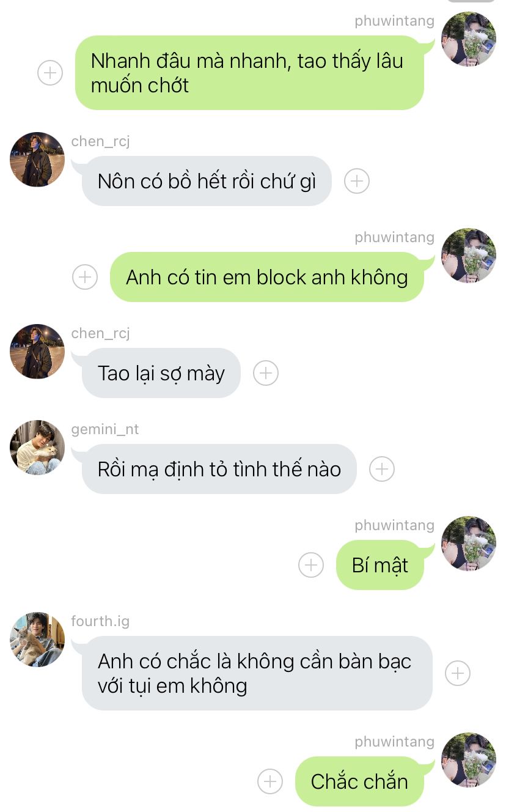The width and height of the screenshot is (506, 812).
Task: Tap plus icon next to "Nôn có bồ hết rồi"
Action: tap(357, 181)
